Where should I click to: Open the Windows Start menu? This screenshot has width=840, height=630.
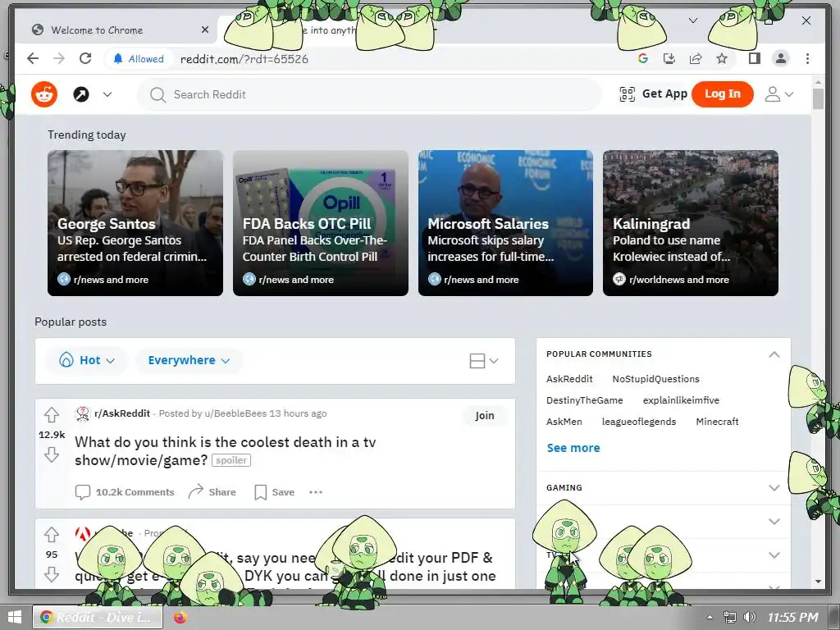[x=15, y=617]
